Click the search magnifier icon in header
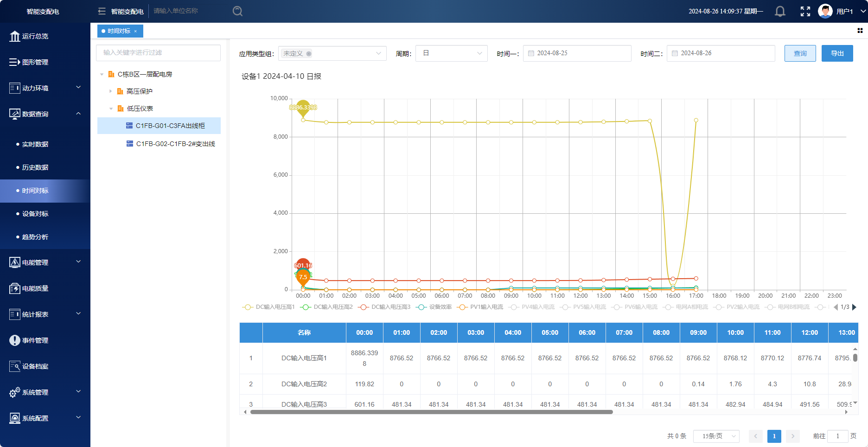This screenshot has height=447, width=868. tap(237, 11)
